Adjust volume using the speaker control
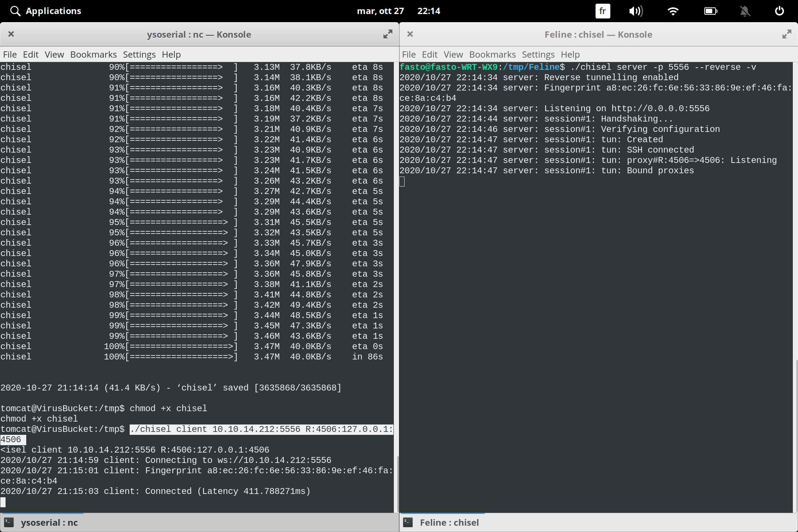Screen dimensions: 798x532 coord(636,11)
